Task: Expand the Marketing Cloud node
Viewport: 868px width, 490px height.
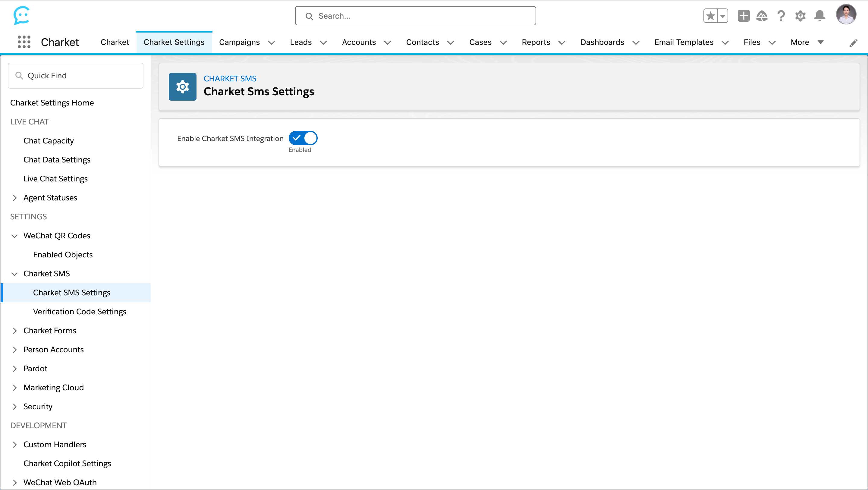Action: 14,388
